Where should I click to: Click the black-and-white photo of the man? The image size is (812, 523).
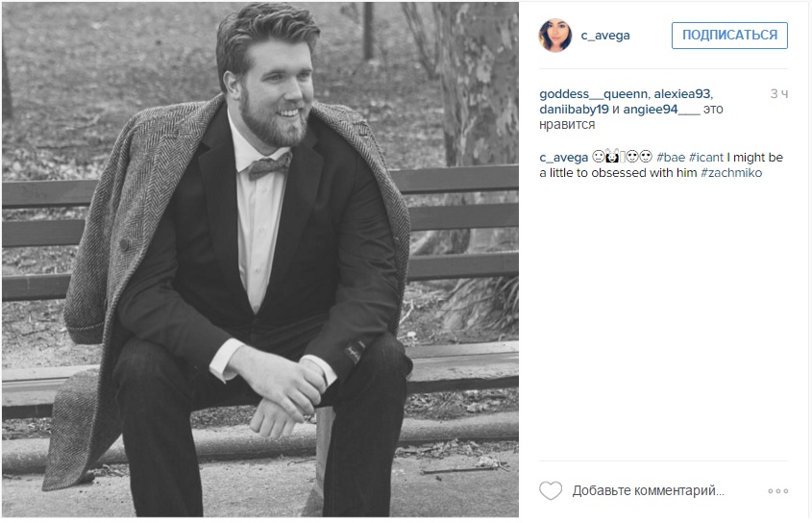tap(260, 260)
